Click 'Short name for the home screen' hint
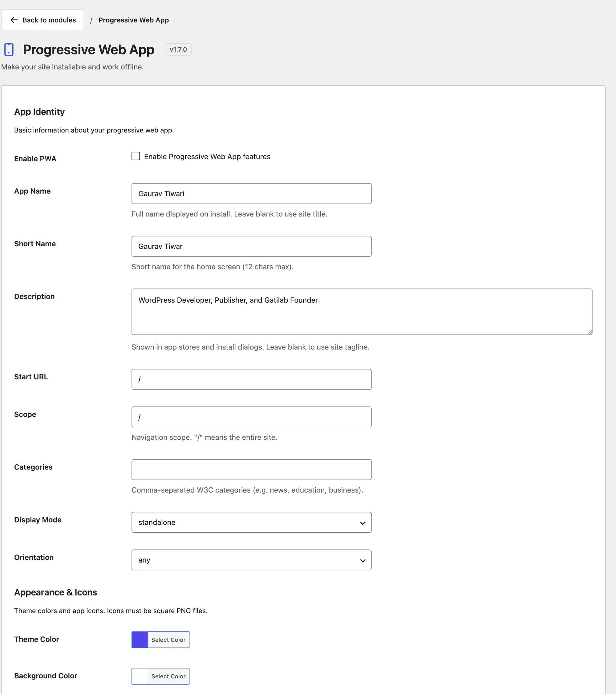This screenshot has width=616, height=694. [213, 267]
